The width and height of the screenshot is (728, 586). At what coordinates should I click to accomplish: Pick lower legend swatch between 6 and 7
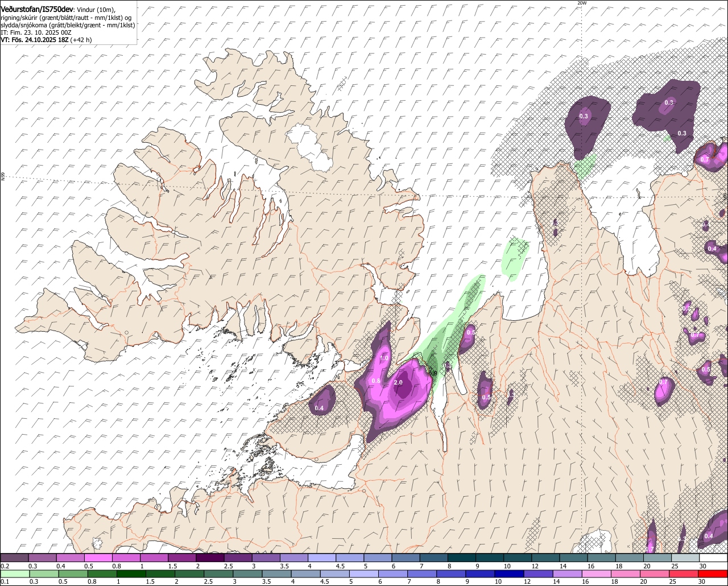(394, 574)
